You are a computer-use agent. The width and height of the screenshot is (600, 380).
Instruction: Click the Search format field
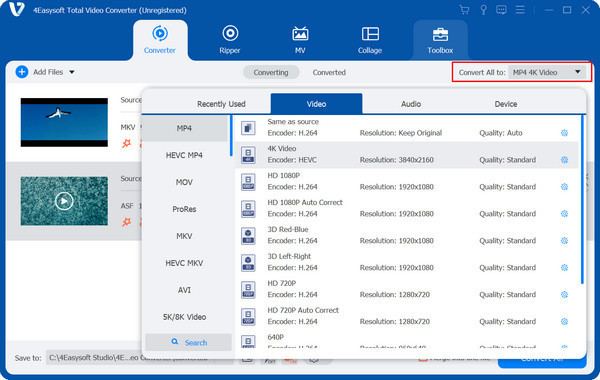189,342
